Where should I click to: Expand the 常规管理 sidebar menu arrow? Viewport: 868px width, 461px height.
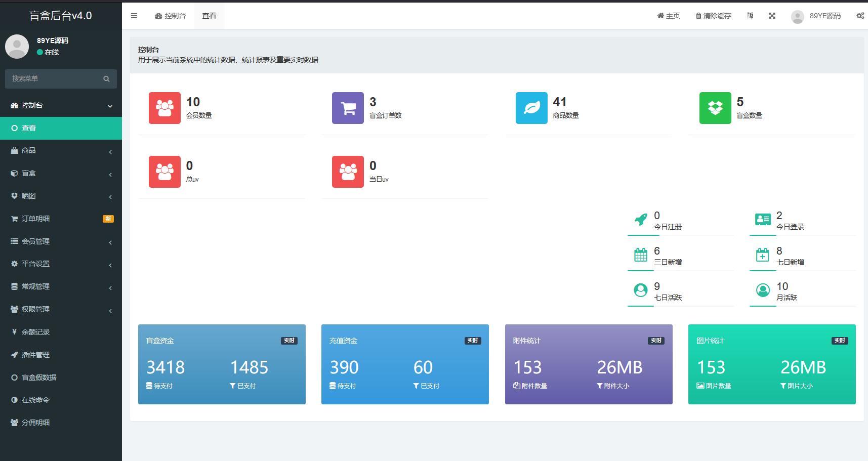pyautogui.click(x=110, y=287)
